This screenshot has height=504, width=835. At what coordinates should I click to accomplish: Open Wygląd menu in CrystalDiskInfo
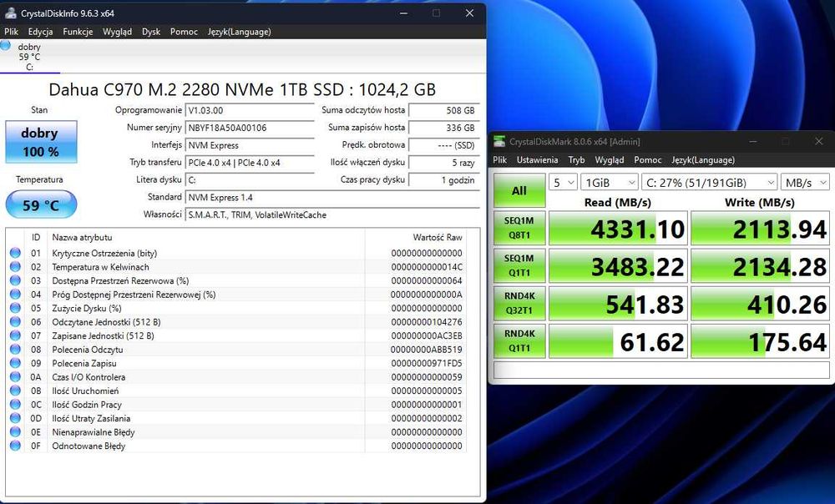117,32
